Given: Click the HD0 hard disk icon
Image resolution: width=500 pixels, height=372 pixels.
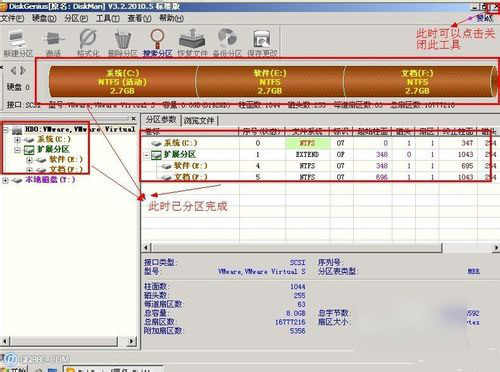Looking at the screenshot, I should point(17,130).
